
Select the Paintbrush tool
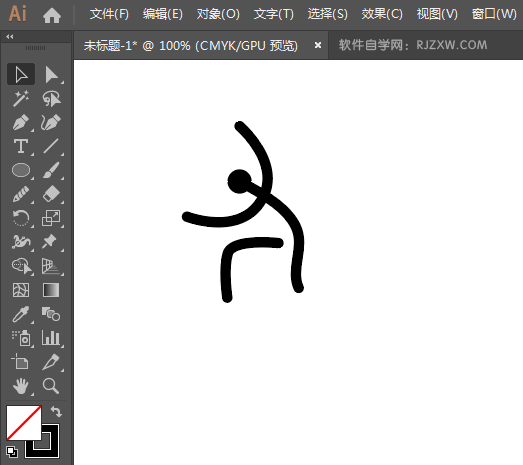coord(51,170)
